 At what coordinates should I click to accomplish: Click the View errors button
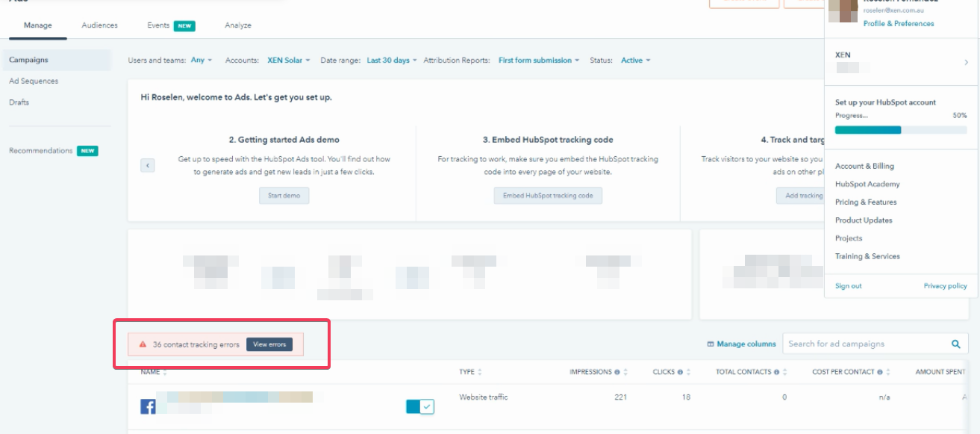point(269,344)
